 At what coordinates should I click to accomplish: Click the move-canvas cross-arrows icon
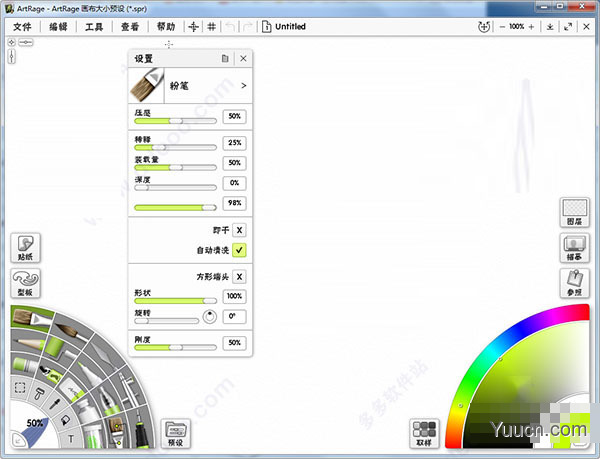point(194,26)
